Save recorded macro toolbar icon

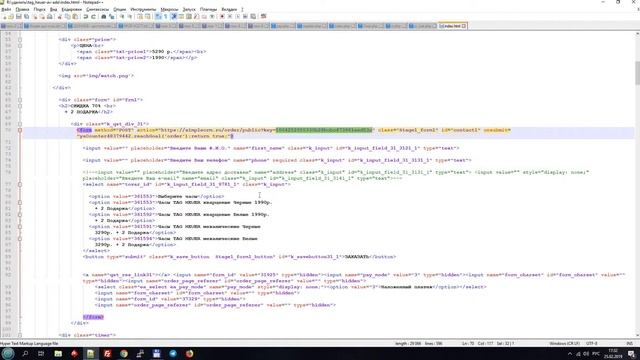(x=253, y=17)
